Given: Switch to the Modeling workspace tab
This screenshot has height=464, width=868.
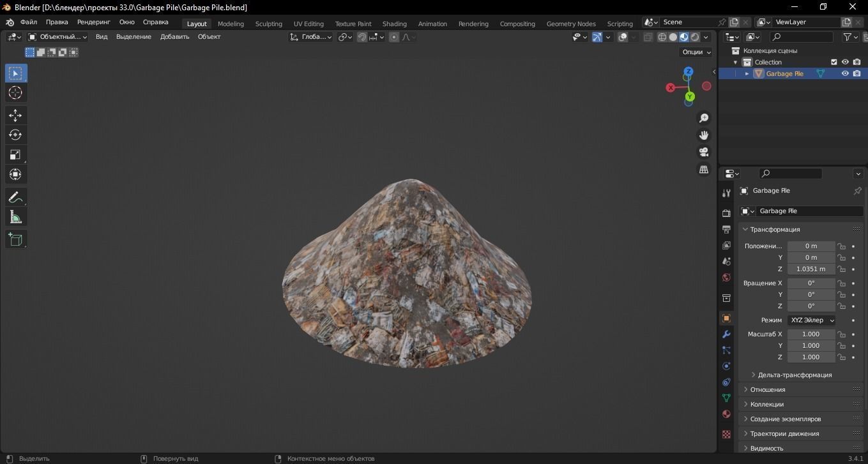Looking at the screenshot, I should point(231,24).
